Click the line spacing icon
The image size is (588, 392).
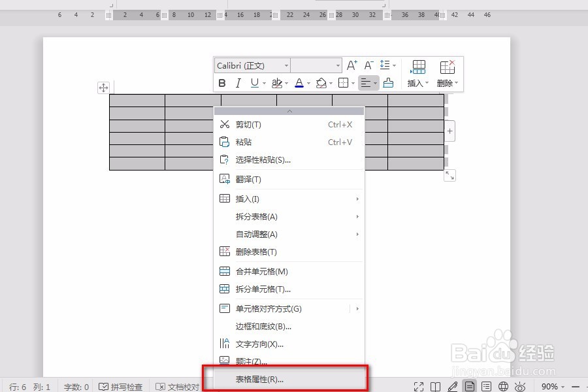pyautogui.click(x=385, y=65)
